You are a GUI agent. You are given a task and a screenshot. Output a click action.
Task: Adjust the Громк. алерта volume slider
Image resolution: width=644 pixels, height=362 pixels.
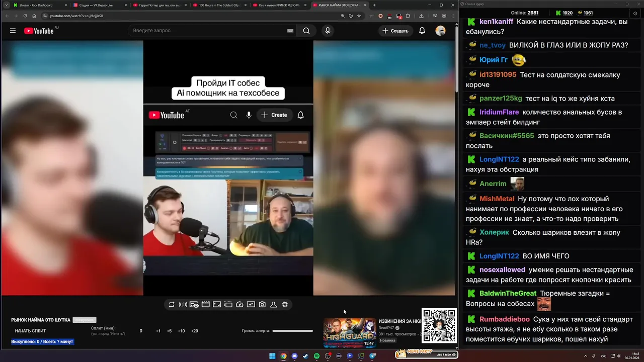[x=292, y=331]
